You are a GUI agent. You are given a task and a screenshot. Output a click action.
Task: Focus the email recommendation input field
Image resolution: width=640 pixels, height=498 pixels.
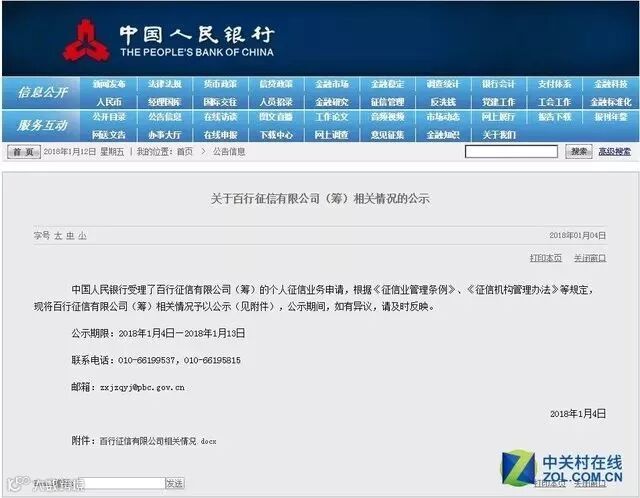pyautogui.click(x=122, y=483)
